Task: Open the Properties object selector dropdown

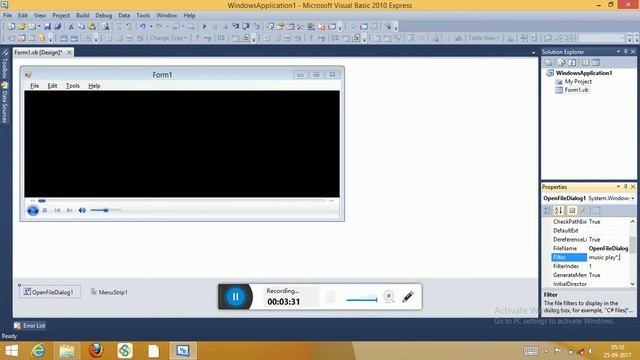Action: point(633,198)
